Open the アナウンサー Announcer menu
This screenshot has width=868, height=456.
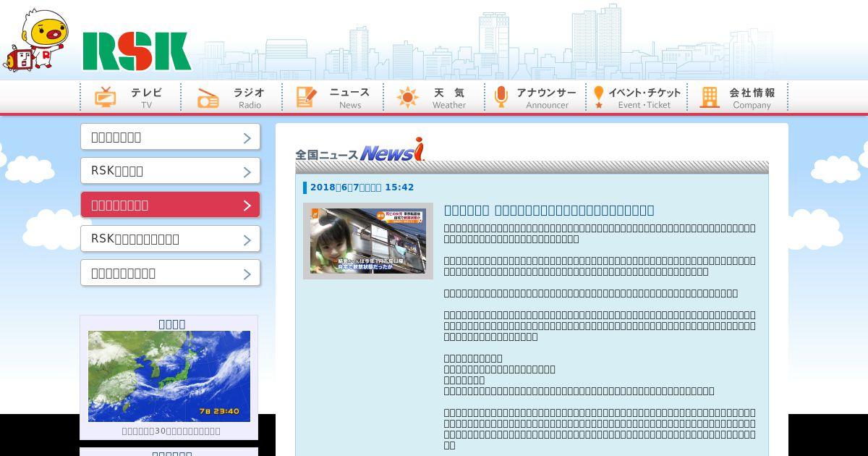[535, 97]
